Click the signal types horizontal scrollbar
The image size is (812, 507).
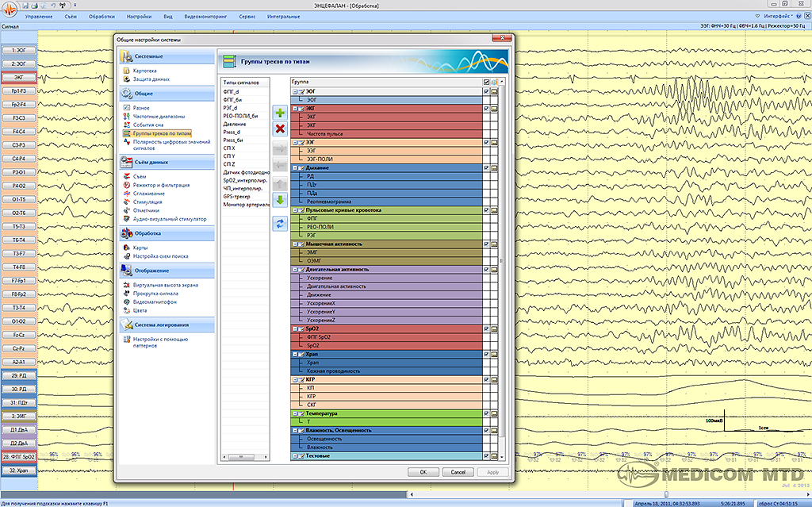click(x=245, y=457)
